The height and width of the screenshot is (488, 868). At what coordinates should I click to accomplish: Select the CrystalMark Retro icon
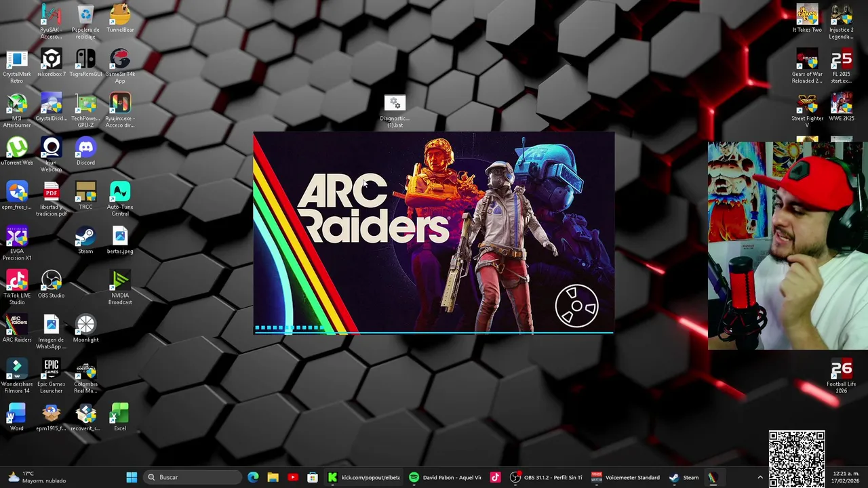coord(16,66)
